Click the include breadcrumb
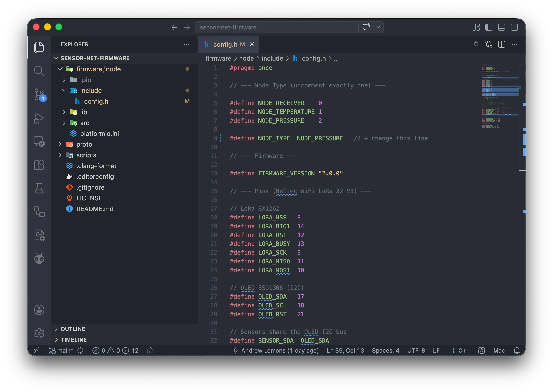Screen dimensions: 553x392 (272, 58)
